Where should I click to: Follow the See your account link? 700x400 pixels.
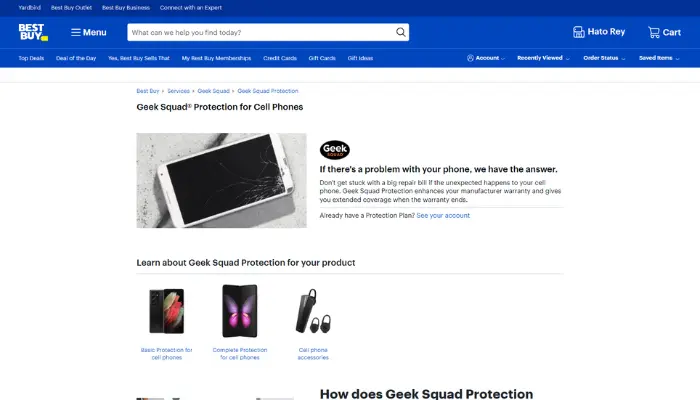coord(443,216)
